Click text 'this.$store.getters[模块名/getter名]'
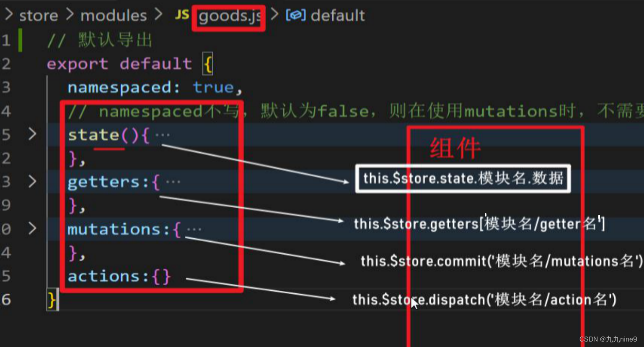 [479, 223]
